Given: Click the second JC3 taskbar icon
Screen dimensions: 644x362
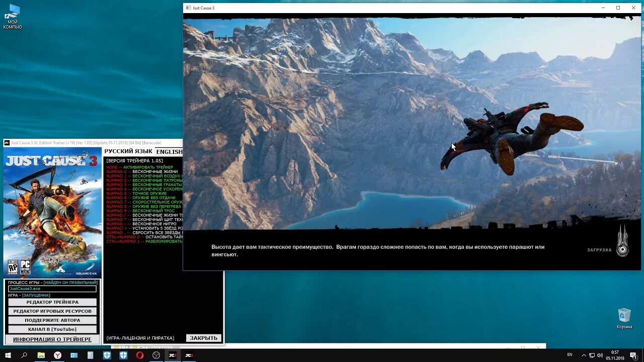Looking at the screenshot, I should pyautogui.click(x=189, y=355).
